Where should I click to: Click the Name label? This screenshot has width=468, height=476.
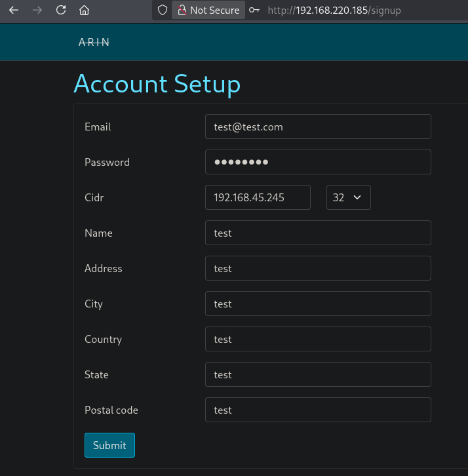[x=98, y=233]
